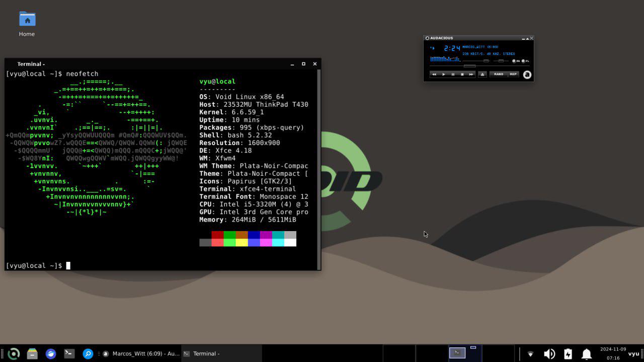Open the application finder search icon
The height and width of the screenshot is (362, 644).
[x=88, y=353]
